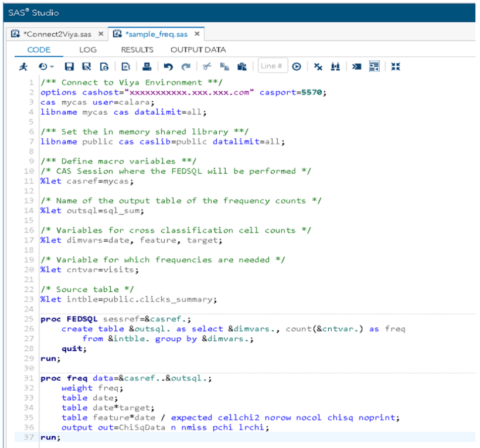Viewport: 480px width, 448px height.
Task: Switch to the Connect2Viya.sas tab
Action: [57, 34]
